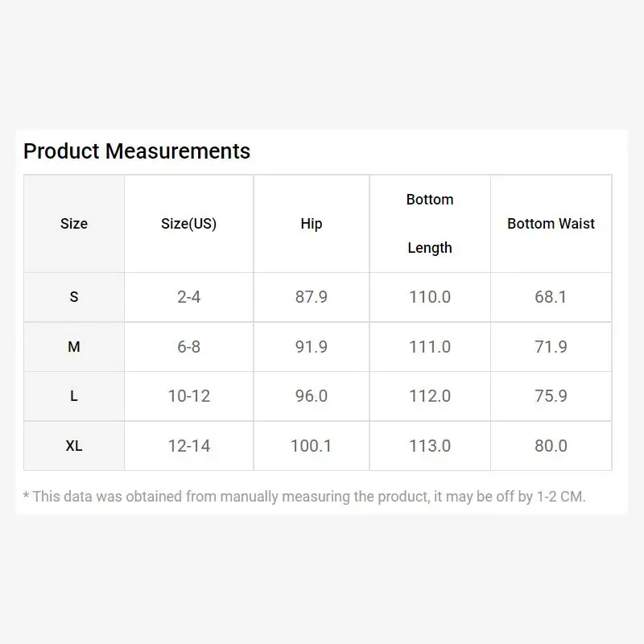Click the Bottom Waist column header

tap(551, 224)
